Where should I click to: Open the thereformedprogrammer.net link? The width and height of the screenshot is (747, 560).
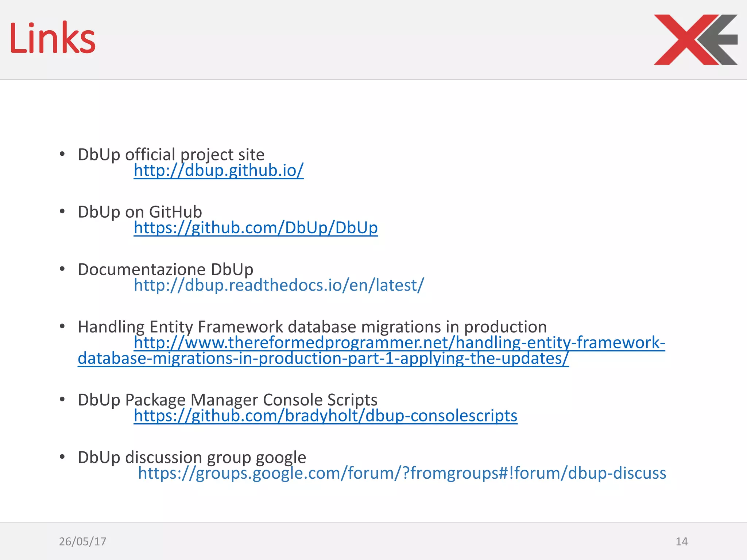click(399, 343)
